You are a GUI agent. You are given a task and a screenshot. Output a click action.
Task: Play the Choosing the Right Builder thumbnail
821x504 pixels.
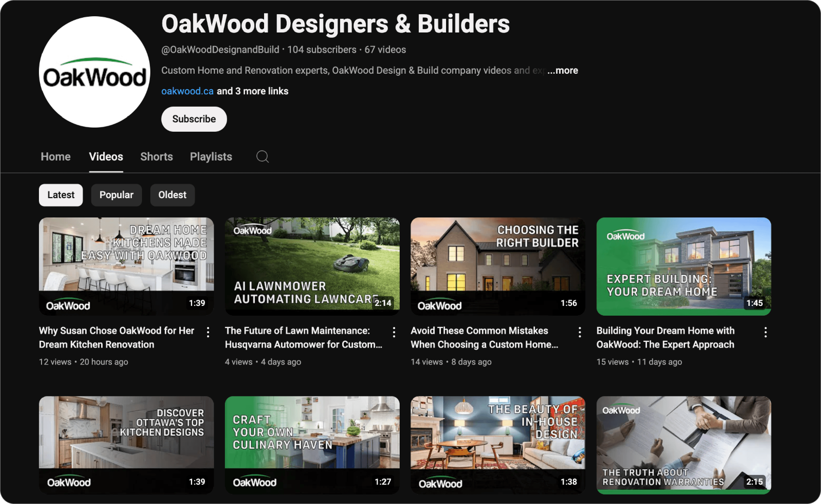(x=498, y=266)
